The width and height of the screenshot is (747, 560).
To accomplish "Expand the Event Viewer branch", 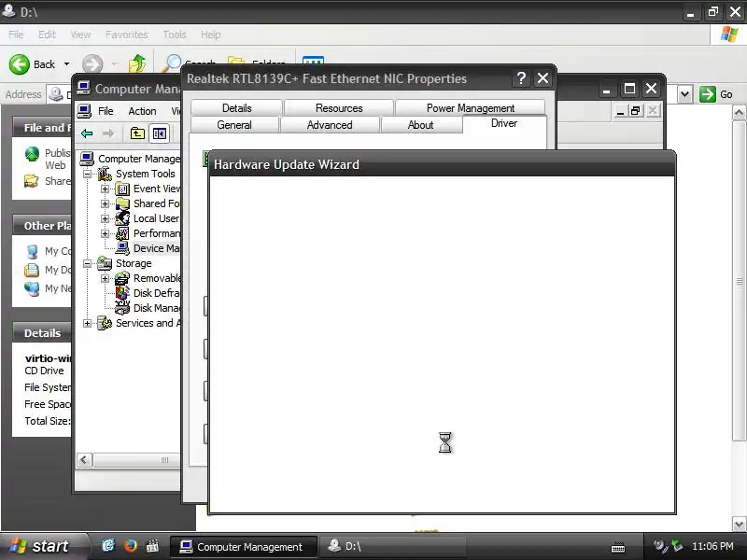I will [105, 189].
